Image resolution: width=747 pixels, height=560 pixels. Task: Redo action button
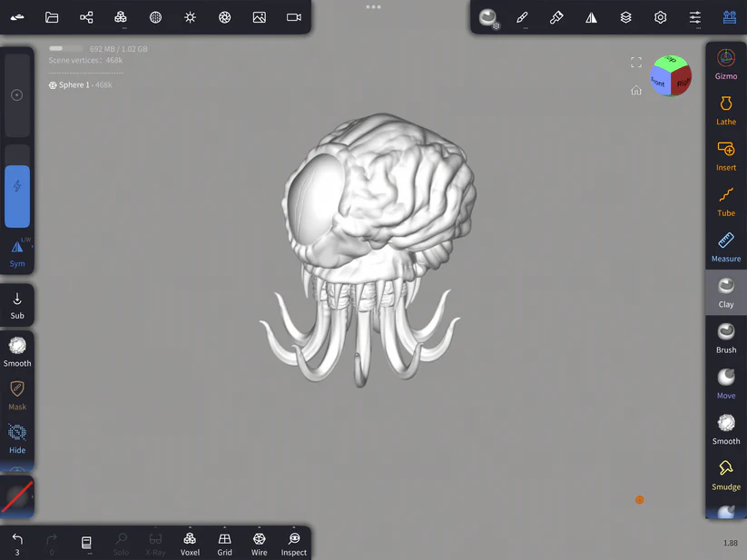(52, 544)
